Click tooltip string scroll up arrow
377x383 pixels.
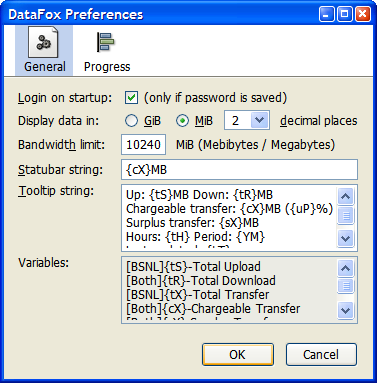(x=346, y=196)
